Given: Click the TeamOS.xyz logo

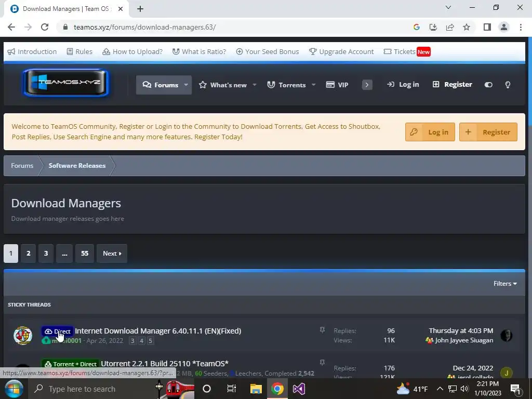Looking at the screenshot, I should (x=66, y=83).
